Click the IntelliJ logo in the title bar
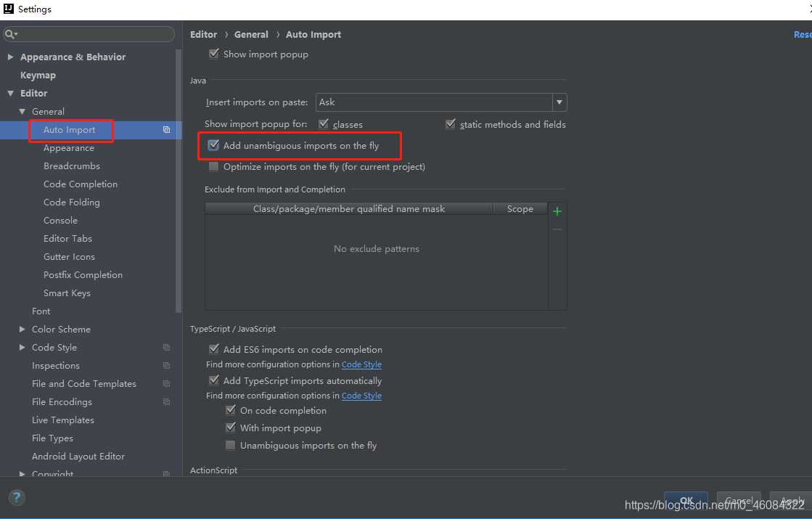 click(8, 9)
